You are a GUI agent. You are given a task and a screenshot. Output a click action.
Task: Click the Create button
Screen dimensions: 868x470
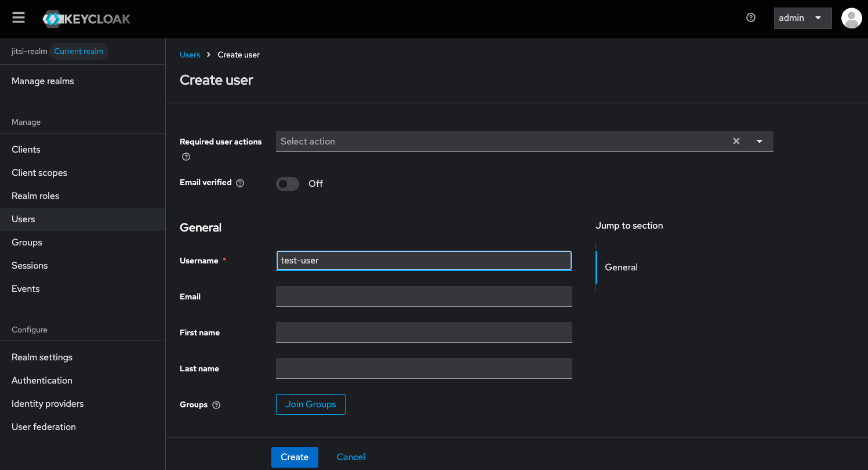coord(295,457)
